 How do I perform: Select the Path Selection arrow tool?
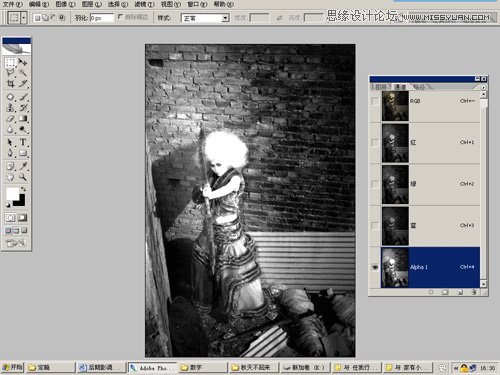10,142
